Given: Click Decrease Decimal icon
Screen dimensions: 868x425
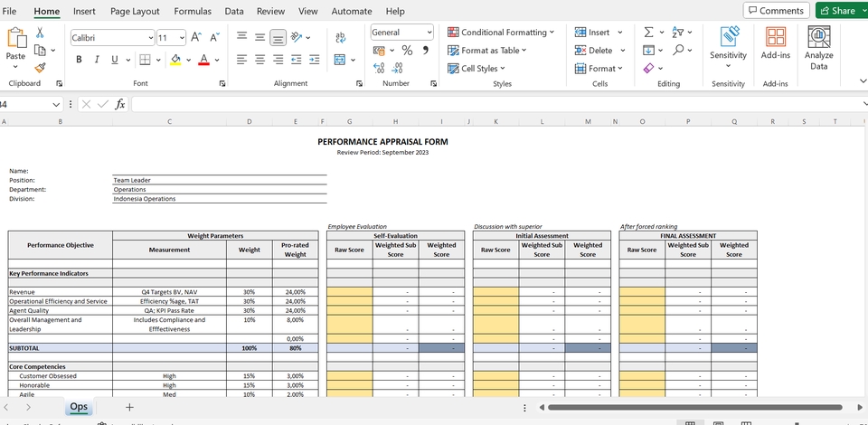Looking at the screenshot, I should click(398, 68).
